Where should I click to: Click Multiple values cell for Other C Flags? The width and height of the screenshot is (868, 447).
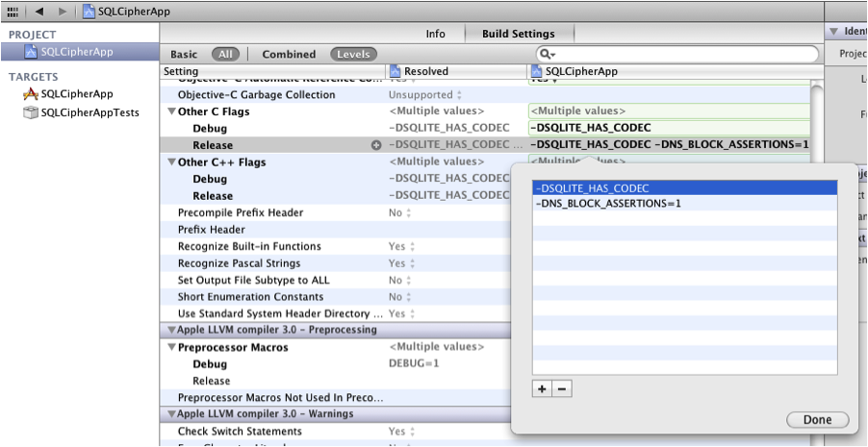point(669,112)
